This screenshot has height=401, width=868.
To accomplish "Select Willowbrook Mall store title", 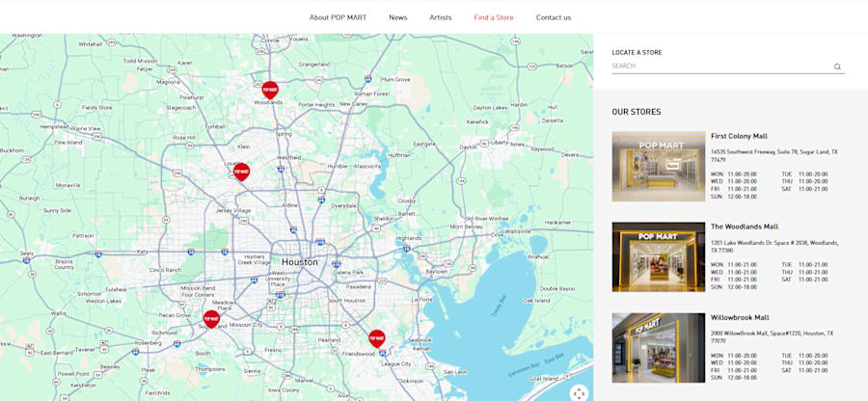I will [740, 317].
